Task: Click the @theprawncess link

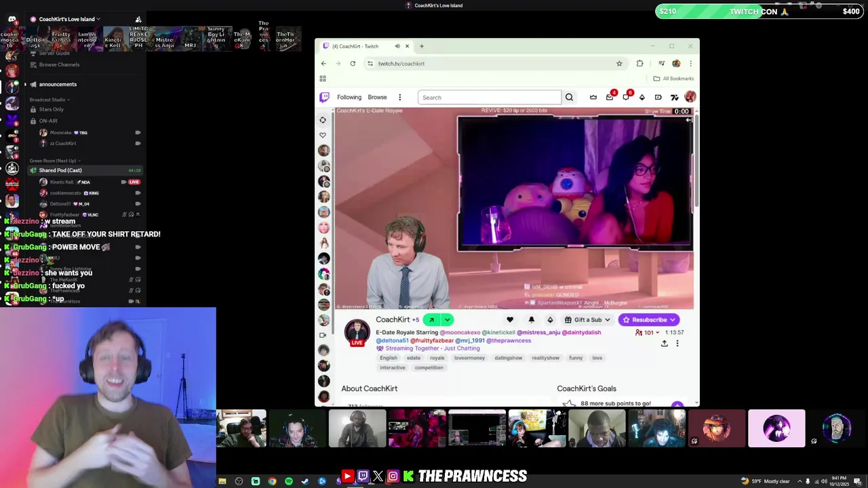Action: pyautogui.click(x=509, y=340)
